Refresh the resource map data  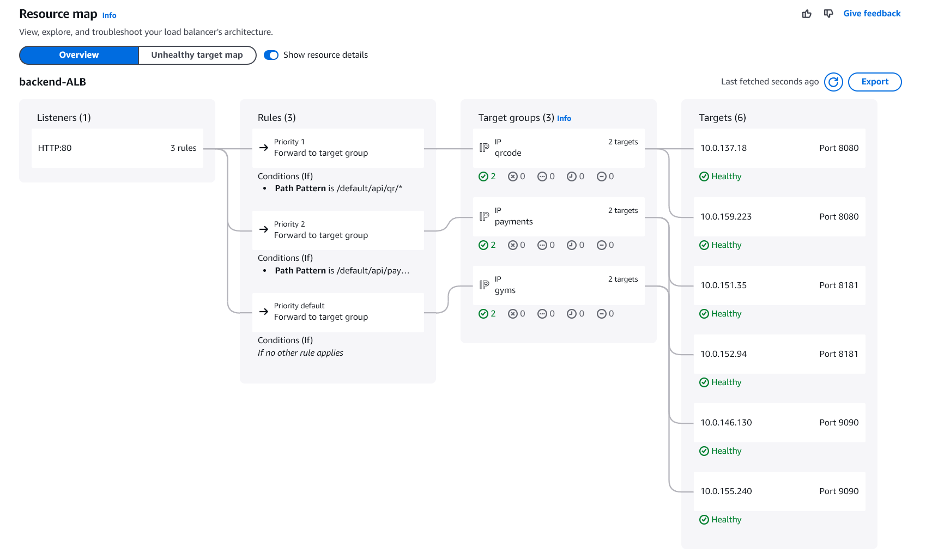point(833,82)
